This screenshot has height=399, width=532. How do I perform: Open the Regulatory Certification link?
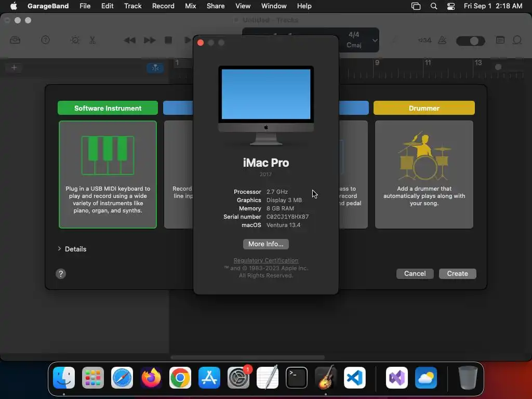(x=266, y=260)
